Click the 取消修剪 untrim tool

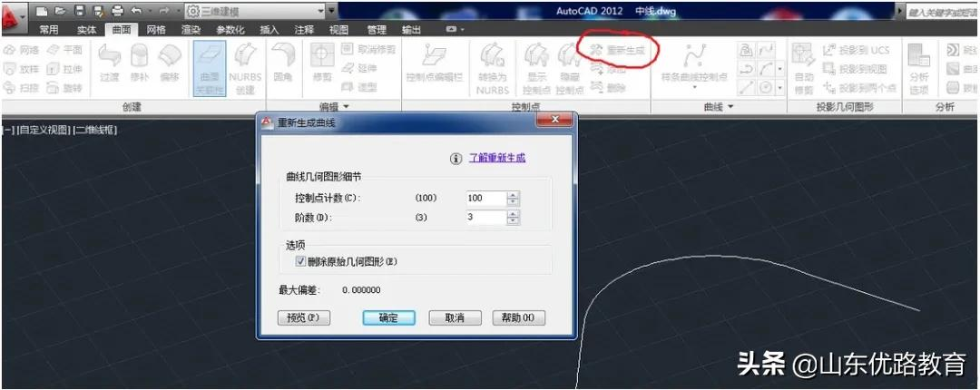coord(368,49)
